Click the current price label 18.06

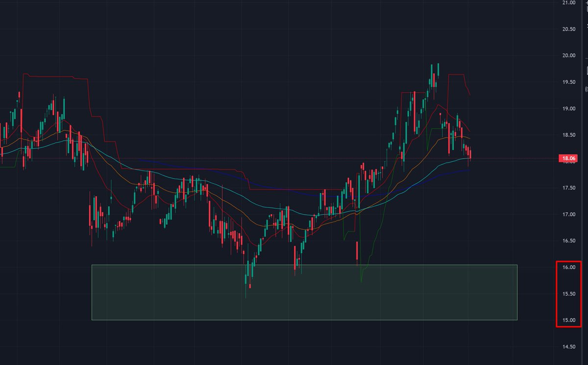point(568,158)
